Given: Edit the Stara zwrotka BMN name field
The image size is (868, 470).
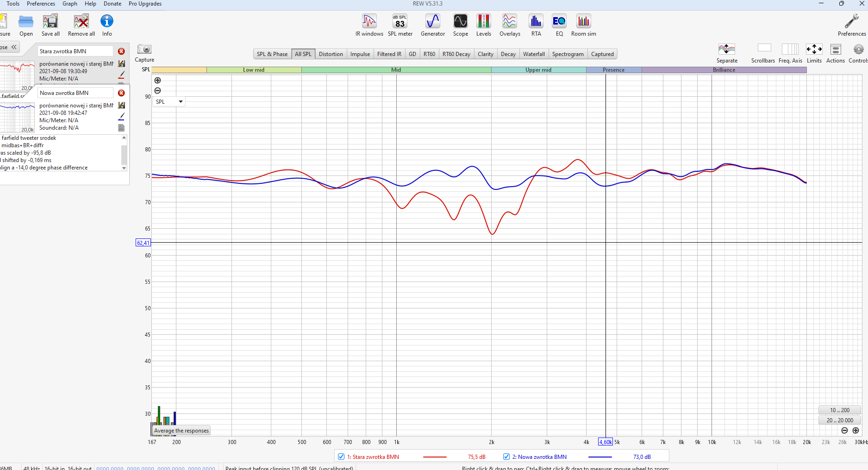Looking at the screenshot, I should coord(75,51).
